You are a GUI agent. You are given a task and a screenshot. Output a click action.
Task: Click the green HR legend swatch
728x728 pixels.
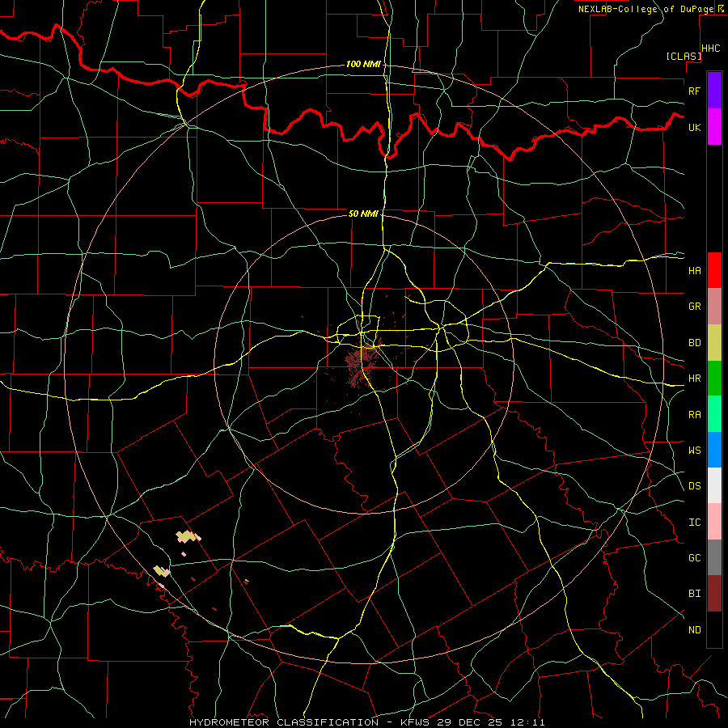click(714, 379)
